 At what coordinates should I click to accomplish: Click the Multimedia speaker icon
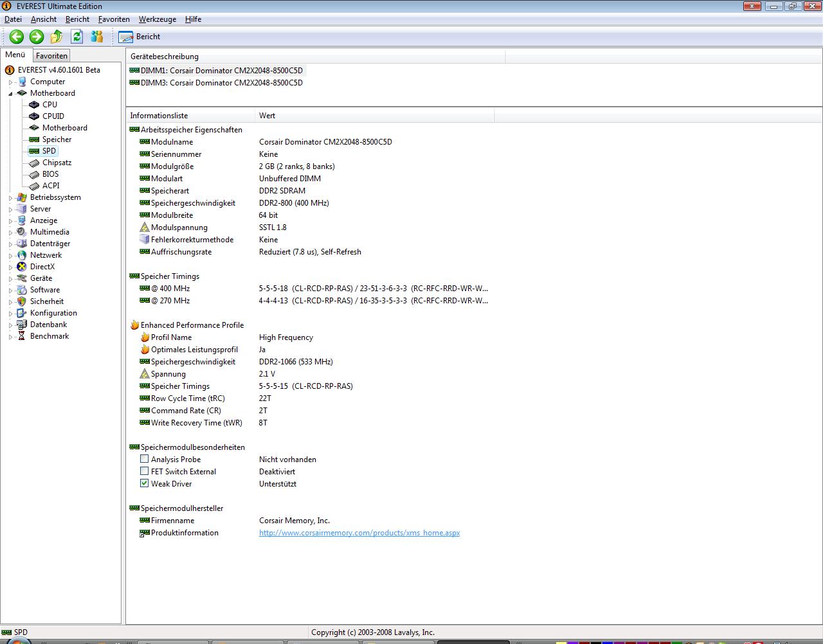tap(22, 232)
